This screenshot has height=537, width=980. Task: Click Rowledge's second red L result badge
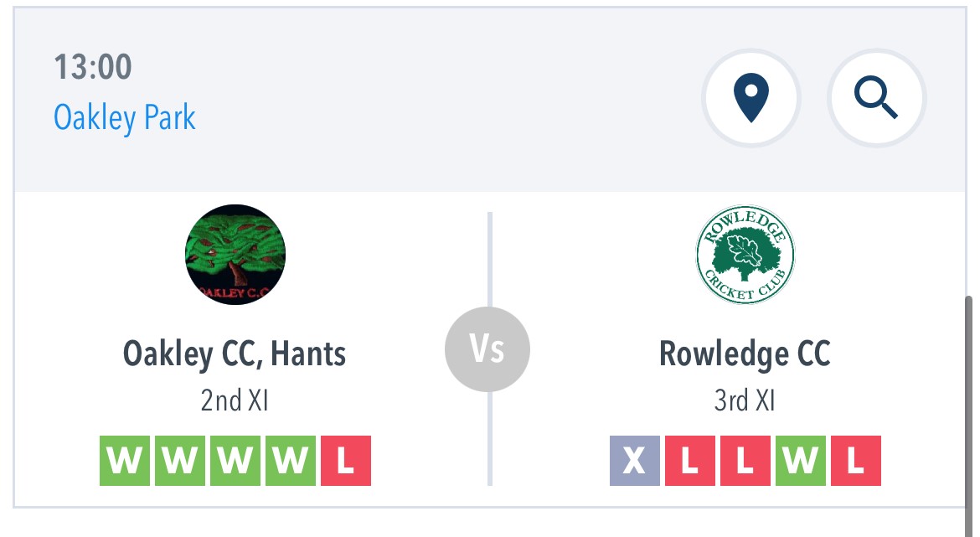pos(745,461)
